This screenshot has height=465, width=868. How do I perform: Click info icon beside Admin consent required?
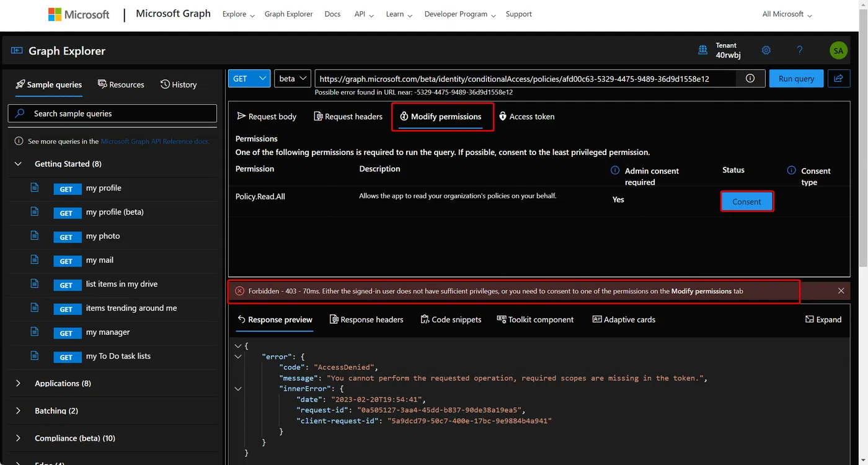[x=615, y=170]
